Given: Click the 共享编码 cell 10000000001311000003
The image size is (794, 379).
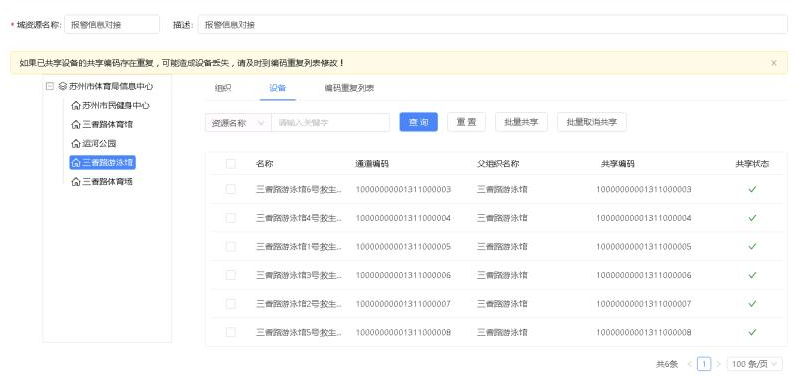Looking at the screenshot, I should coord(644,190).
